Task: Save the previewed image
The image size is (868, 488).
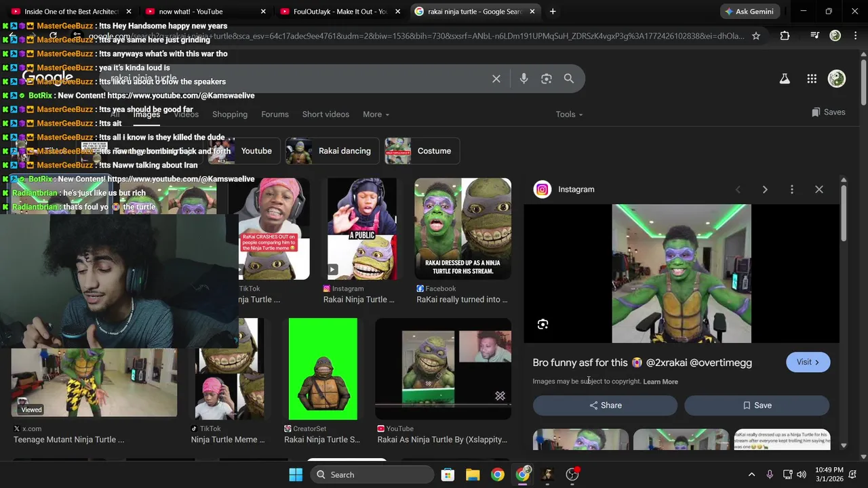Action: 757,405
